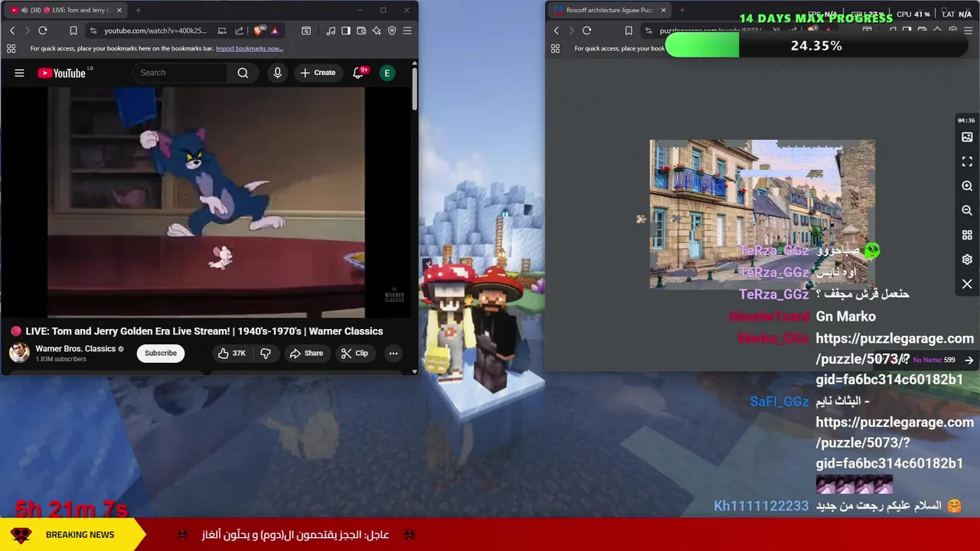The width and height of the screenshot is (980, 551).
Task: Toggle the sidebar panel in YouTube window
Action: coord(346,31)
